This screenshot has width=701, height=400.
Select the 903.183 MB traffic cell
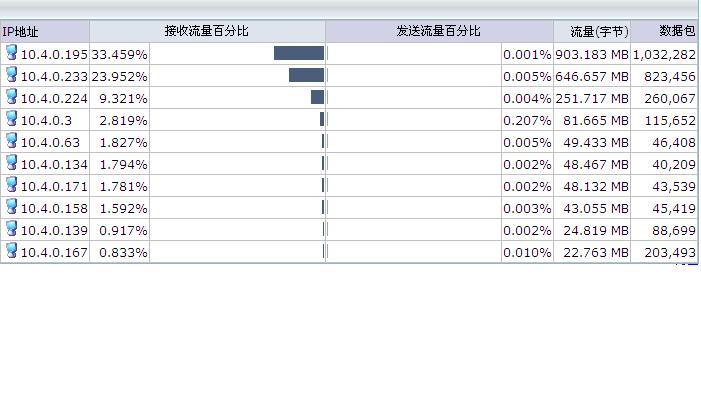coord(591,53)
